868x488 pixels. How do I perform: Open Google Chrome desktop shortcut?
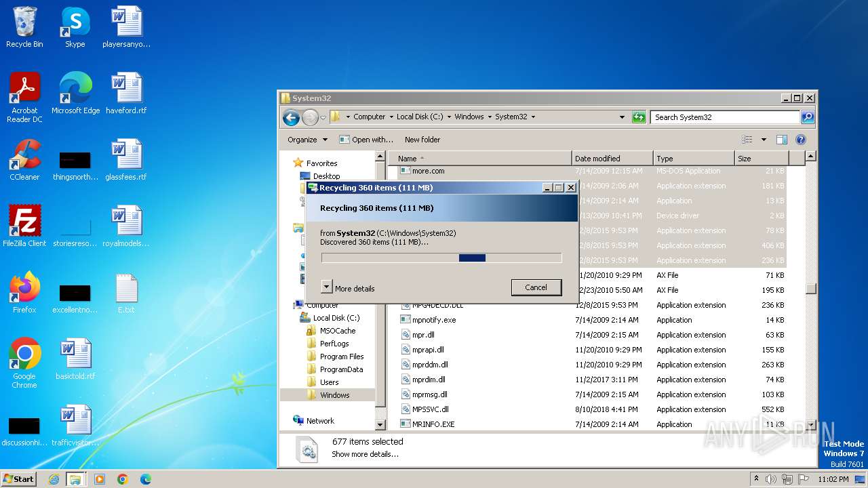(x=24, y=363)
